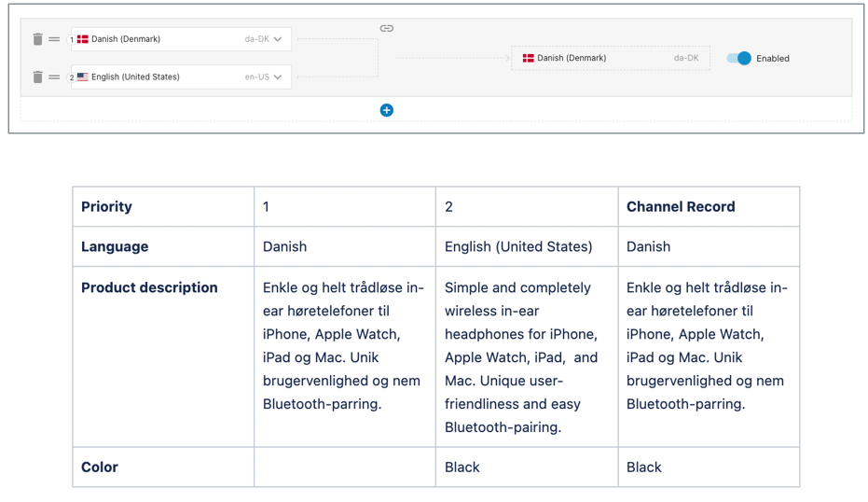Image resolution: width=868 pixels, height=502 pixels.
Task: Delete the Danish (Denmark) language row
Action: [37, 39]
